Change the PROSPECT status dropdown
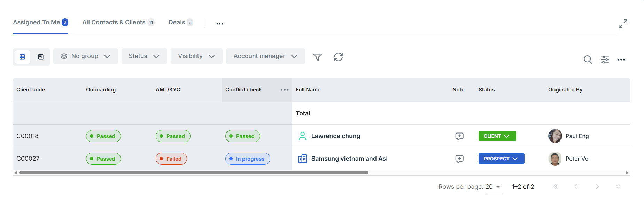 pos(501,159)
